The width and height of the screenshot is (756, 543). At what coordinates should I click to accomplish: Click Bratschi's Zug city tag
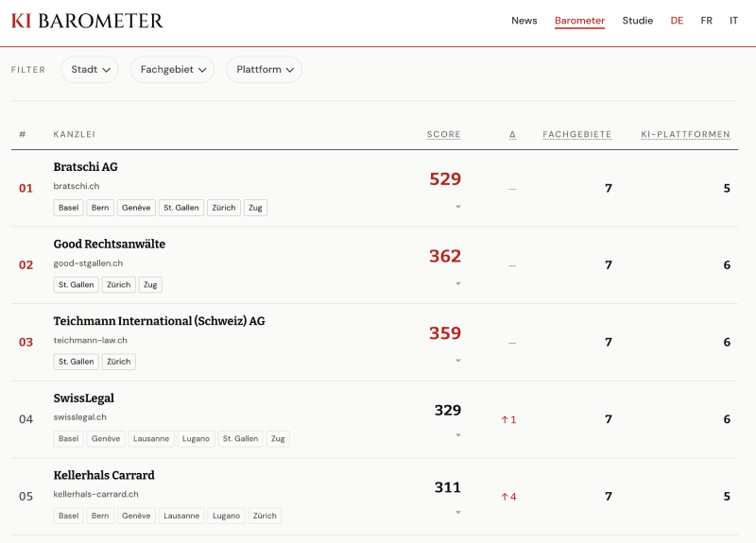pos(255,208)
